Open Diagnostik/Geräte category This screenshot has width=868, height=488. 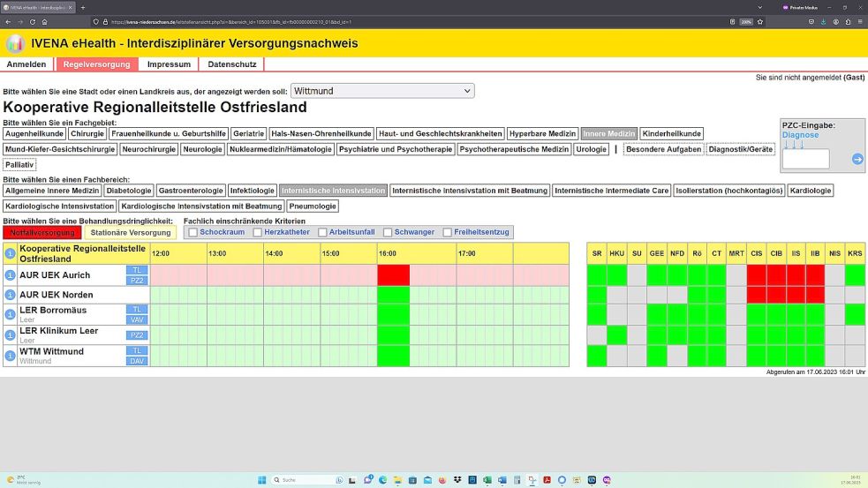point(741,149)
